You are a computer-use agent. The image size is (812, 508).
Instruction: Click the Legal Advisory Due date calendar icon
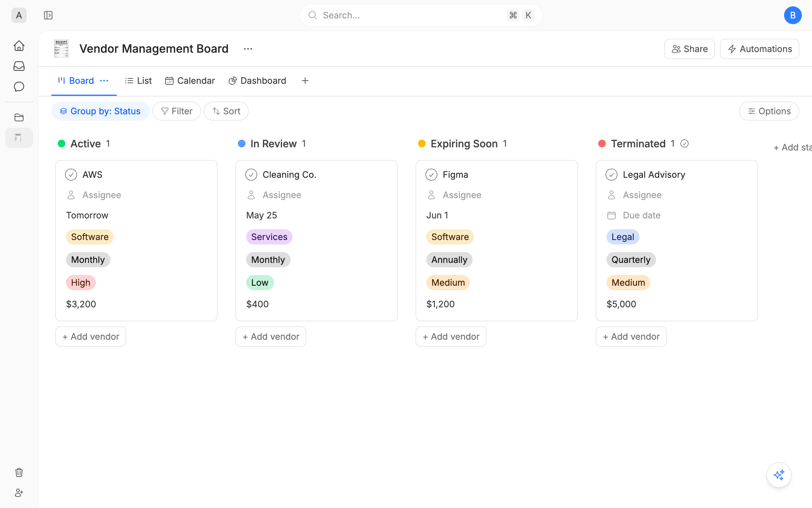coord(612,215)
